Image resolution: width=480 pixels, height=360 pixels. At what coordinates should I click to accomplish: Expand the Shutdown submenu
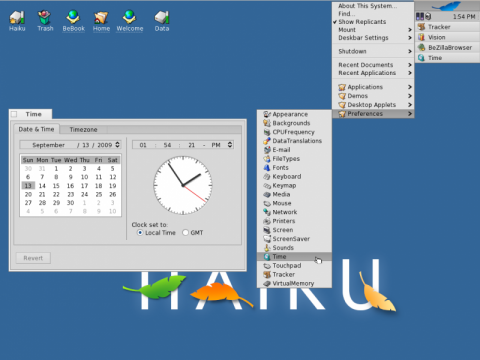[x=373, y=51]
